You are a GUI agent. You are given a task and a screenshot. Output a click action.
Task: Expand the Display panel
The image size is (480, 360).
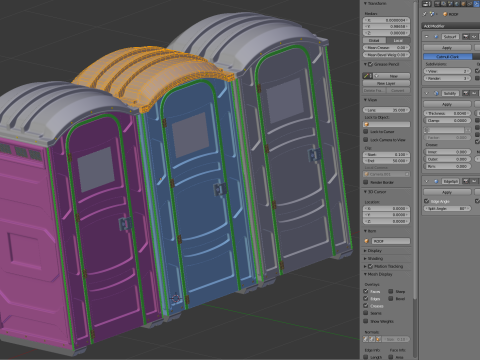click(365, 251)
